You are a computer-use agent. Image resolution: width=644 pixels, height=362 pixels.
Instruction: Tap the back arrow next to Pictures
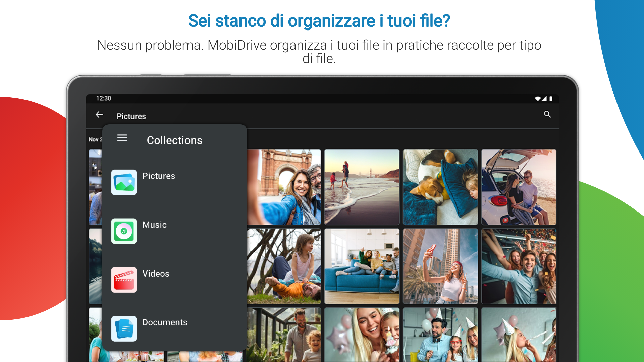click(x=99, y=115)
